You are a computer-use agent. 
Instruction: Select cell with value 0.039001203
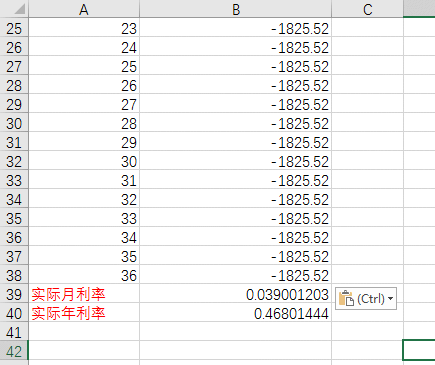(236, 294)
